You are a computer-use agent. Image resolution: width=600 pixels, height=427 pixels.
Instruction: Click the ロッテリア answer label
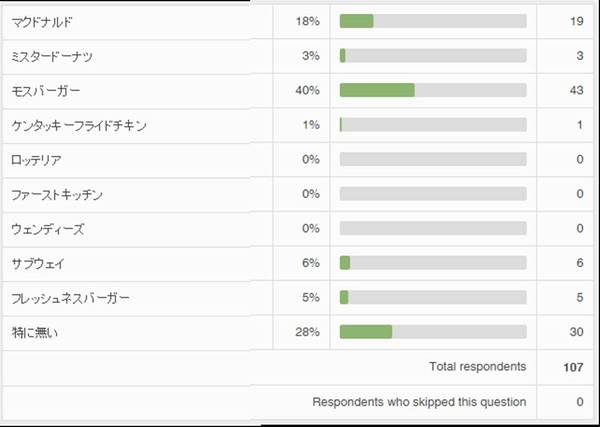click(39, 160)
